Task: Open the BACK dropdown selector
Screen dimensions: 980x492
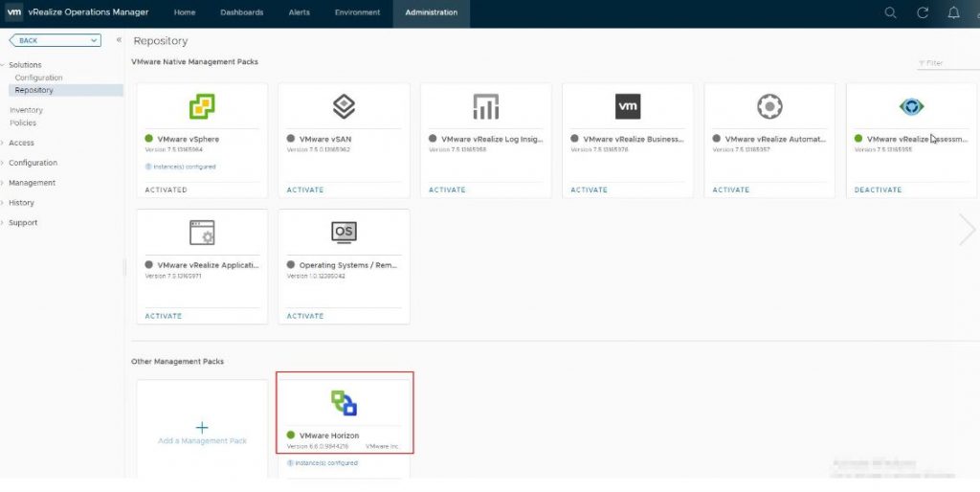Action: tap(55, 40)
